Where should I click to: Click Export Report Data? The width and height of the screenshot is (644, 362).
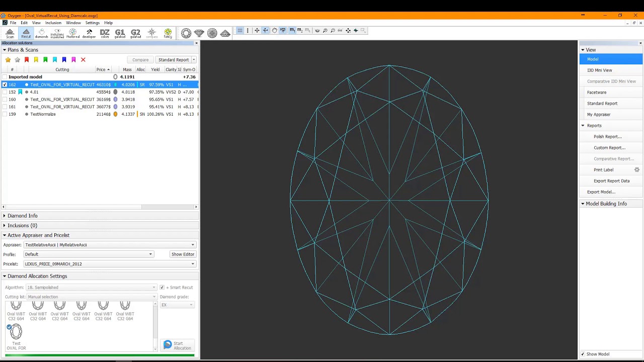point(611,181)
